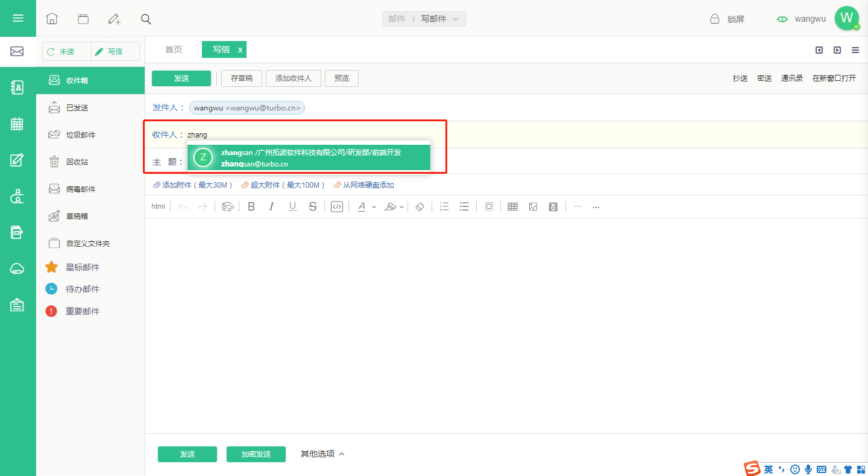Open the highlight color dropdown arrow
Screen dimensions: 868x476
click(x=401, y=207)
